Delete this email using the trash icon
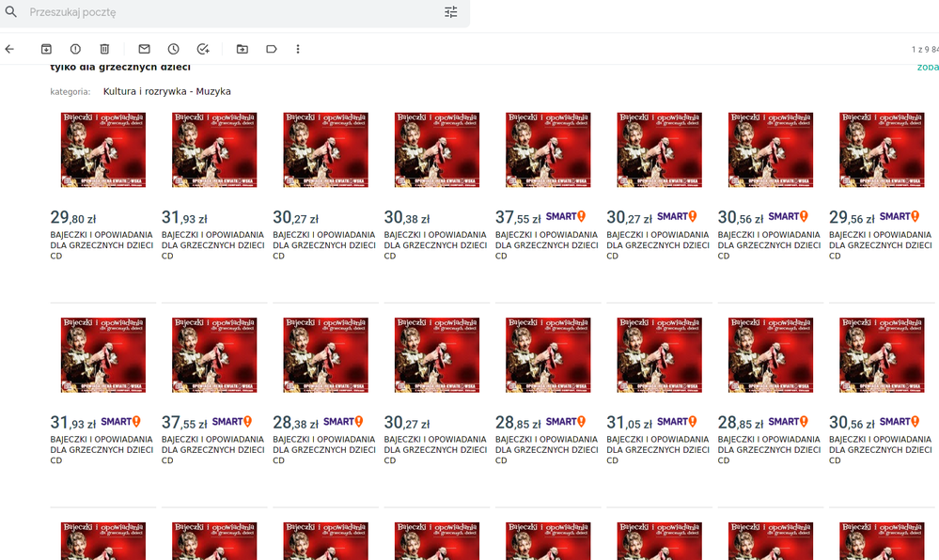This screenshot has height=560, width=939. pos(104,49)
